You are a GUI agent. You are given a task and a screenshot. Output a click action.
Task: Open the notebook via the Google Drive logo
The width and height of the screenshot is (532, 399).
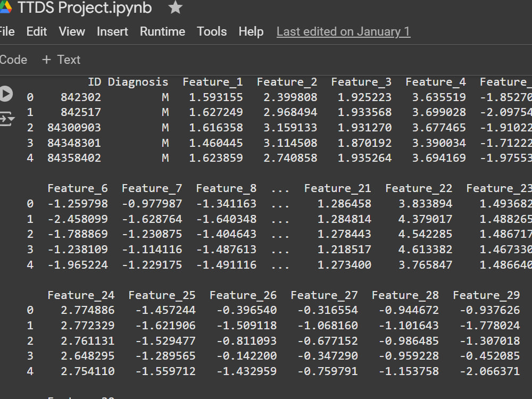pos(7,7)
